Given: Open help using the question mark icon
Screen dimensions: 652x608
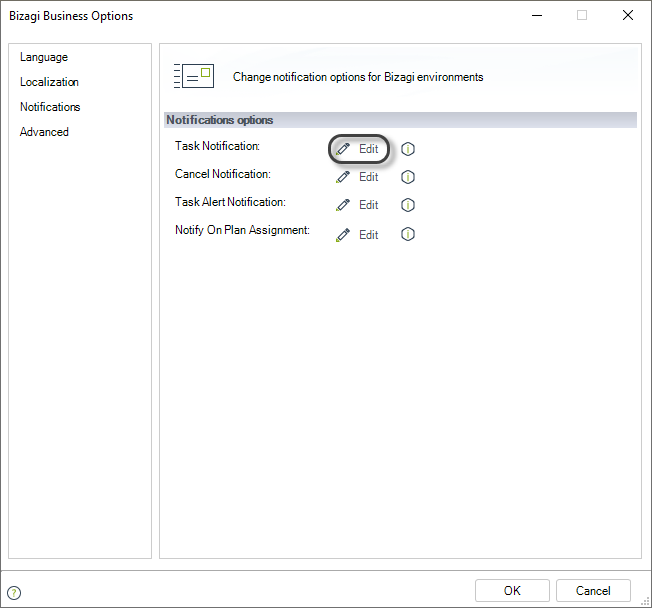Looking at the screenshot, I should (14, 593).
